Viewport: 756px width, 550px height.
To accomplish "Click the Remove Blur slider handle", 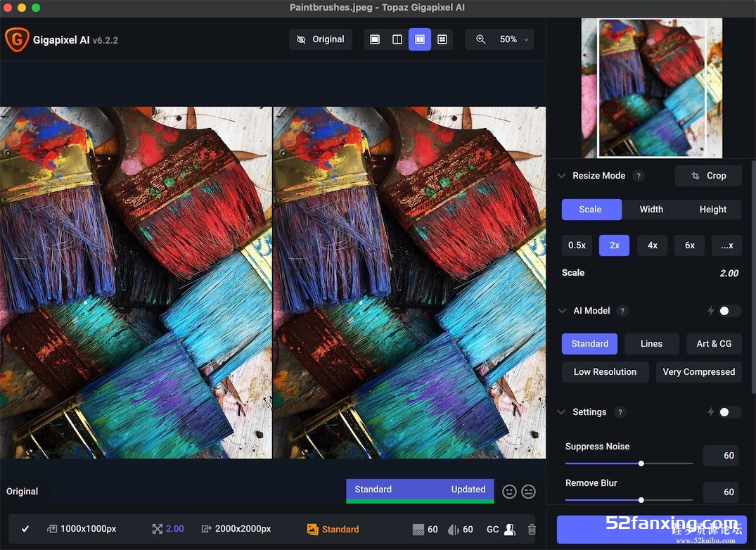I will 641,500.
